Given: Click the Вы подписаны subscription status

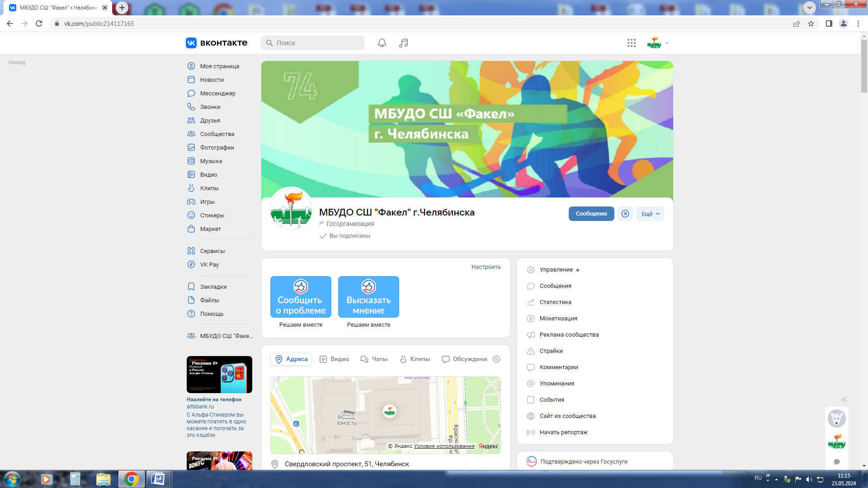Looking at the screenshot, I should point(344,236).
